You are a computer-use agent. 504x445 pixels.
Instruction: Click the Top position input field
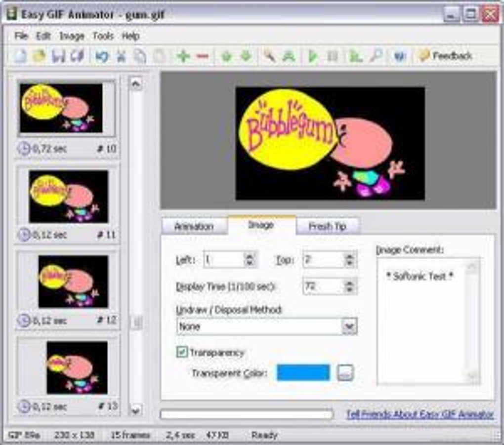[x=324, y=259]
